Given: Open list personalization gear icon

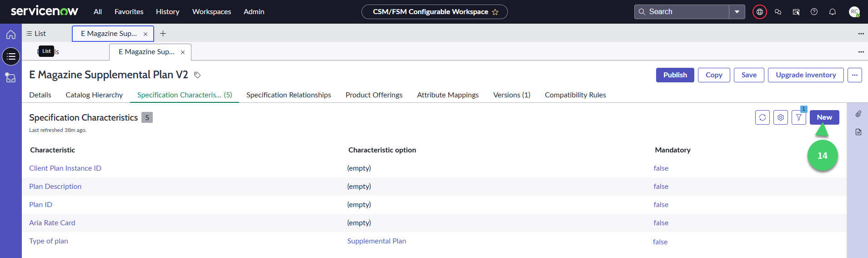Looking at the screenshot, I should coord(781,117).
